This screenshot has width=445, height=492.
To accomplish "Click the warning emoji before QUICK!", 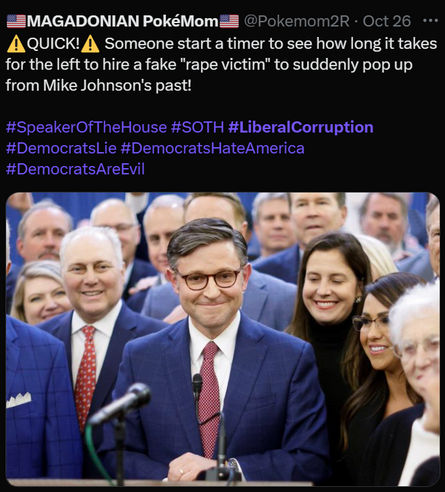I will point(16,44).
